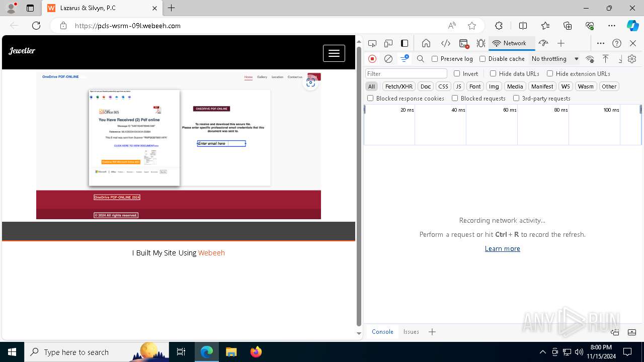Filter requests by WS type
This screenshot has height=362, width=644.
(566, 86)
